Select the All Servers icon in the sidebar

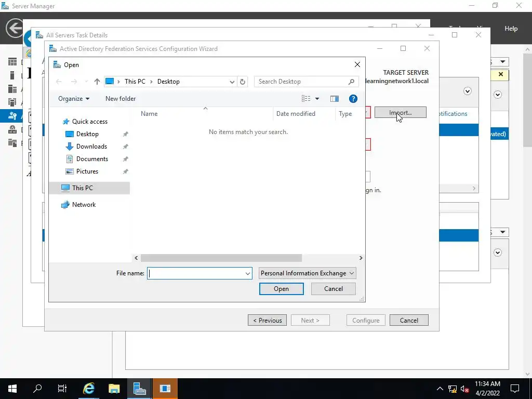(12, 89)
